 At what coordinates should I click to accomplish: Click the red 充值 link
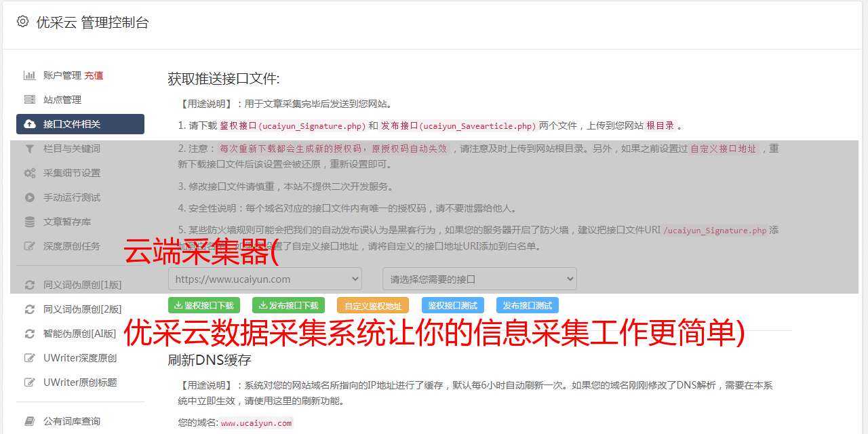pyautogui.click(x=94, y=75)
